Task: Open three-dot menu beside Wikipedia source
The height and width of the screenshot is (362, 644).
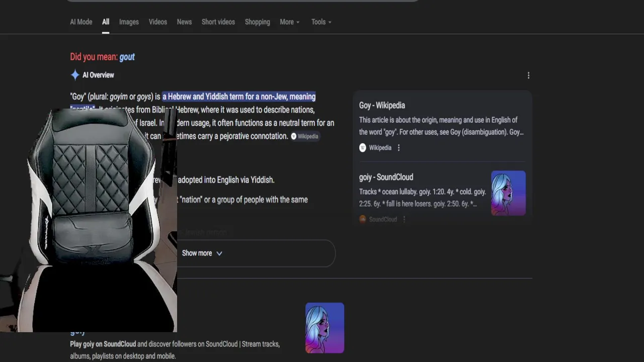Action: point(398,148)
